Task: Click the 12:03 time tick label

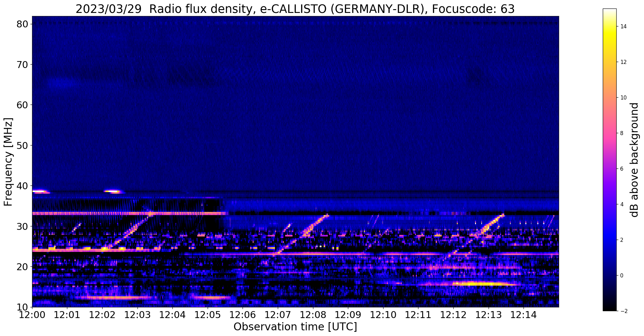Action: point(137,315)
